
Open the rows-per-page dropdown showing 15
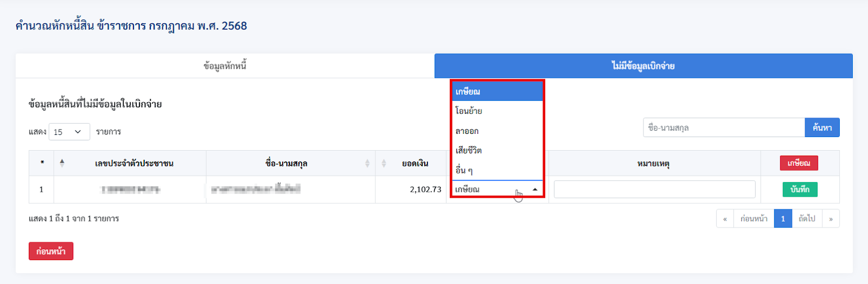(x=69, y=132)
